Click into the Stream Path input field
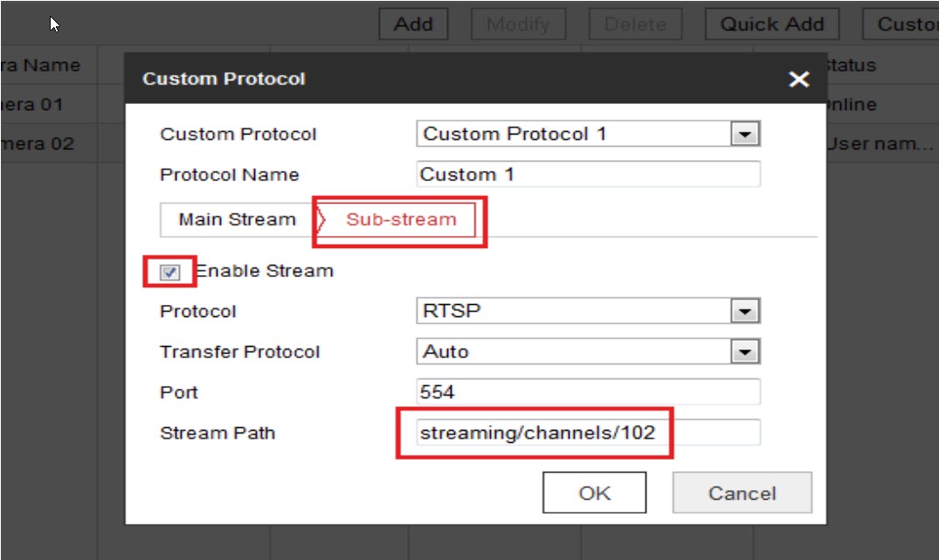This screenshot has width=939, height=560. (588, 432)
